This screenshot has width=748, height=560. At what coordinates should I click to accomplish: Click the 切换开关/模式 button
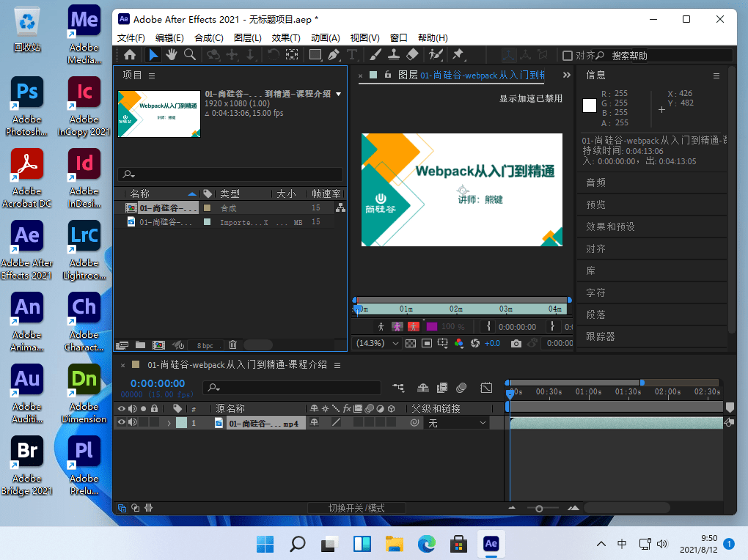(356, 508)
